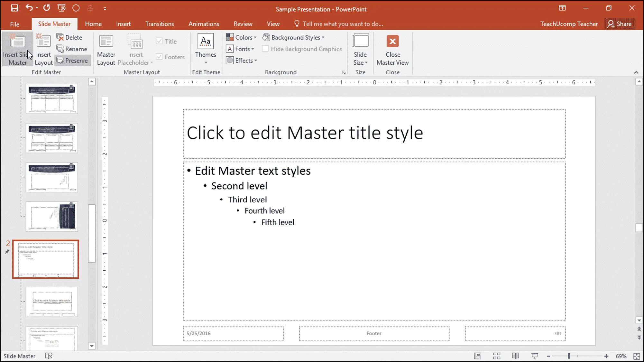The image size is (644, 362).
Task: Delete the selected master layout
Action: coord(69,37)
